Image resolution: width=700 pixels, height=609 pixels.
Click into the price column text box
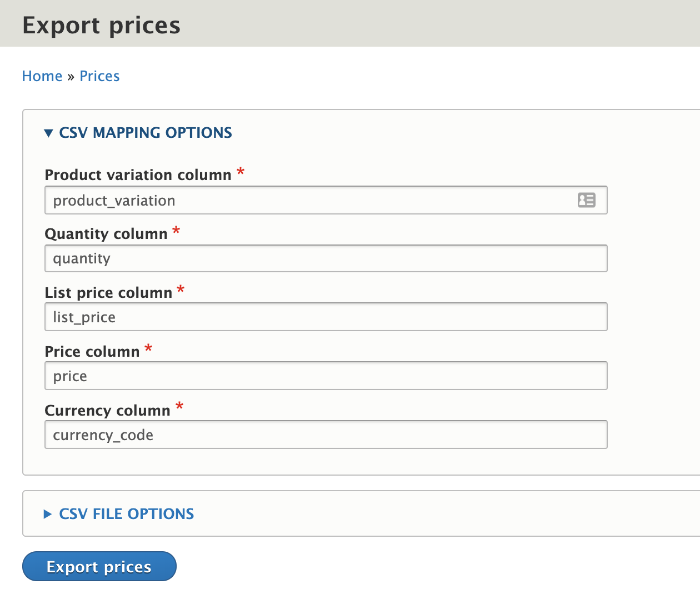(326, 376)
